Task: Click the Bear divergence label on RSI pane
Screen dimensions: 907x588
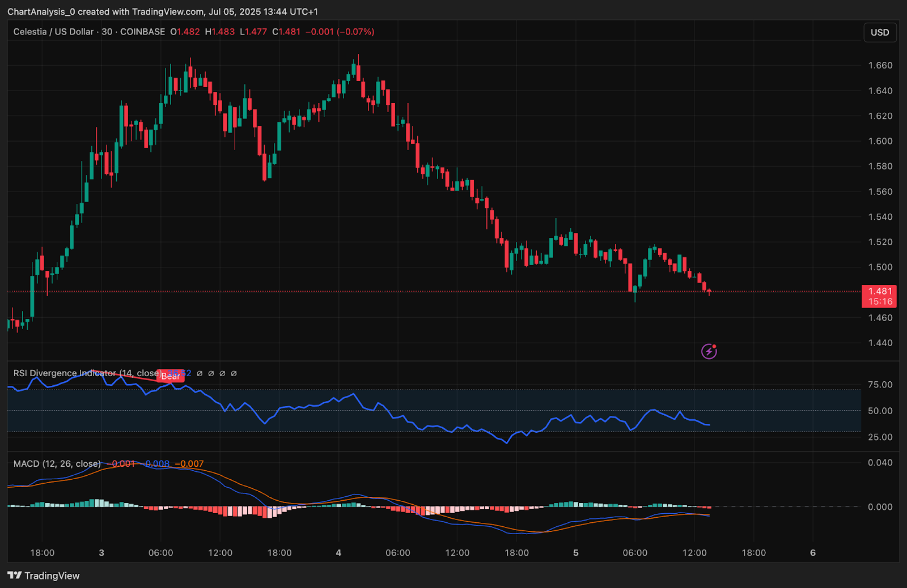Action: coord(170,376)
